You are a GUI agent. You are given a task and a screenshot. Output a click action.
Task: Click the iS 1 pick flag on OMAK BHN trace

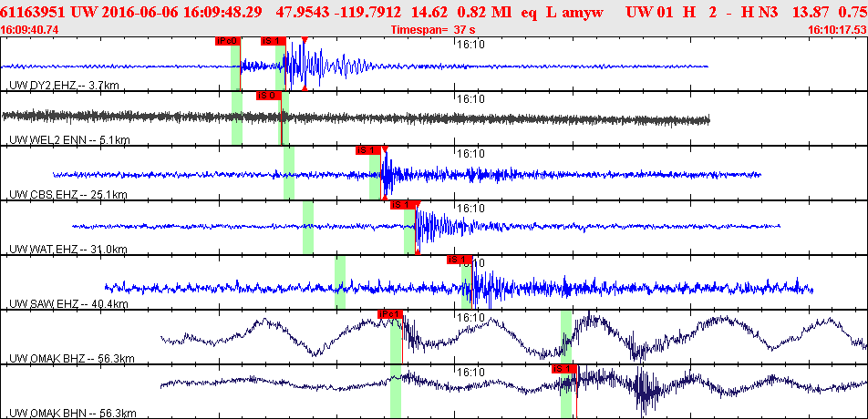pos(564,369)
